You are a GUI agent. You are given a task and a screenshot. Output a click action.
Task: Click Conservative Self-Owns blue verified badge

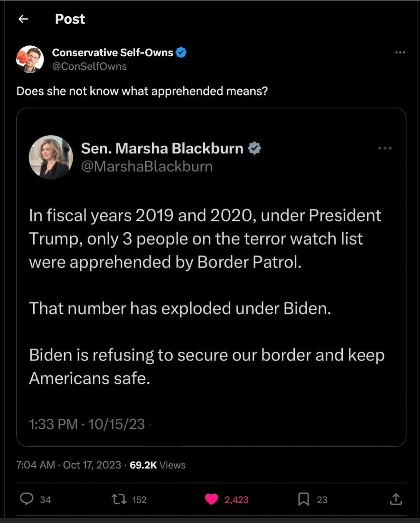tap(181, 53)
